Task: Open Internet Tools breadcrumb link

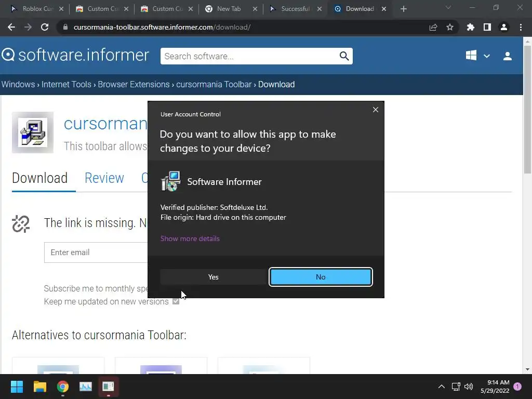Action: (x=66, y=84)
